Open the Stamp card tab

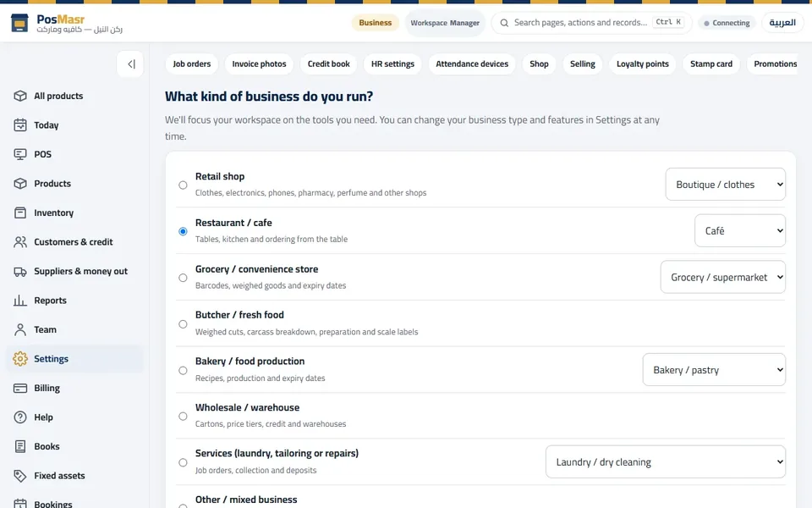[711, 63]
